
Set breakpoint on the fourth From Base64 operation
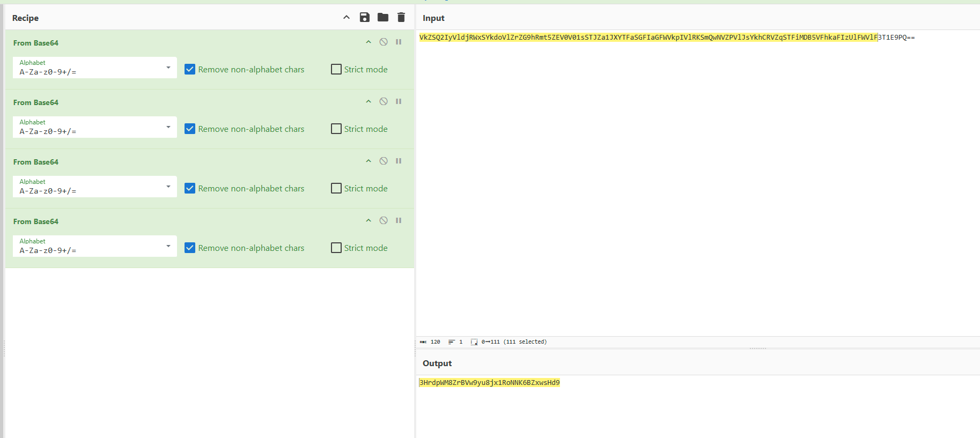[399, 220]
